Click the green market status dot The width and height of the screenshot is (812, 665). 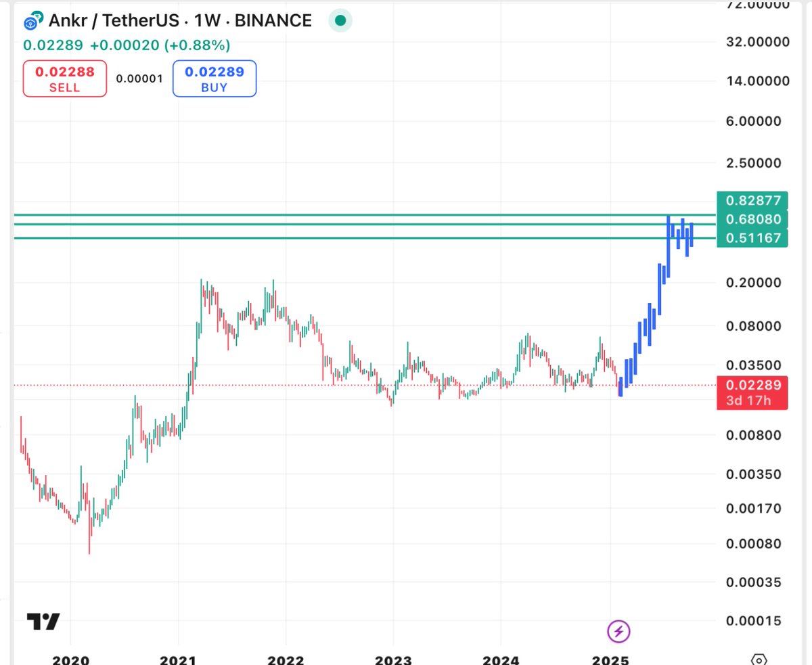click(x=341, y=21)
